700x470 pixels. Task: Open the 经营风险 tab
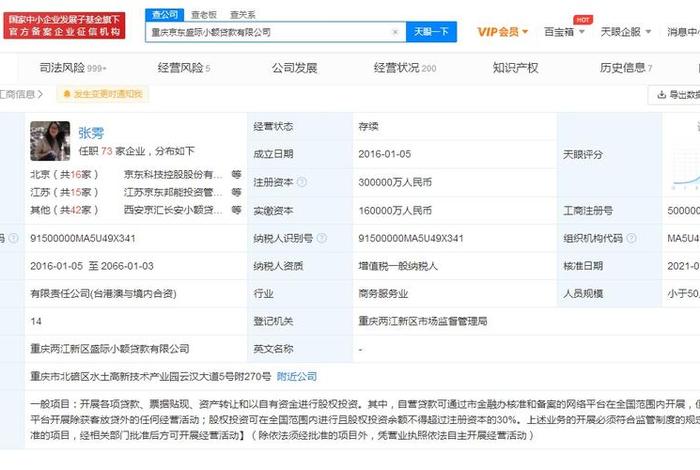[x=184, y=68]
